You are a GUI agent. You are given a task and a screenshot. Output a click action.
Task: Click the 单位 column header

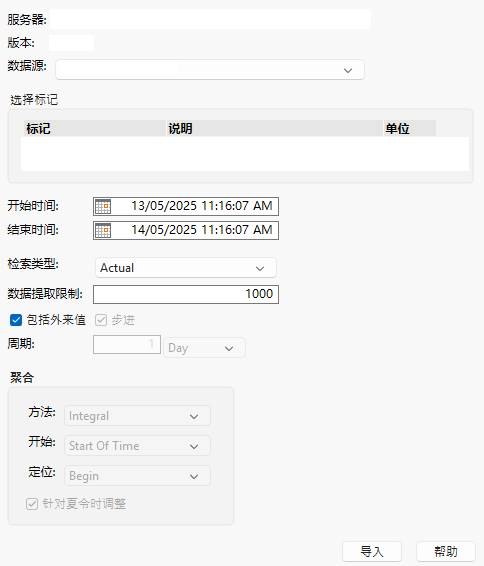click(410, 129)
